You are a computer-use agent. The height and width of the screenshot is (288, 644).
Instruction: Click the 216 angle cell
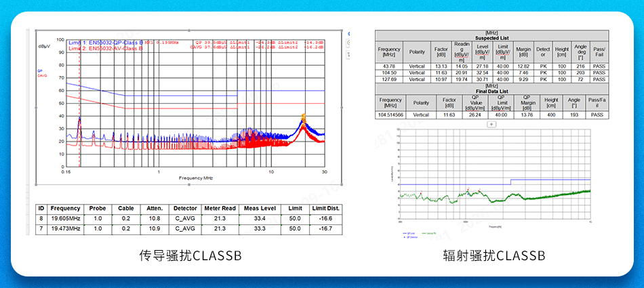point(580,66)
